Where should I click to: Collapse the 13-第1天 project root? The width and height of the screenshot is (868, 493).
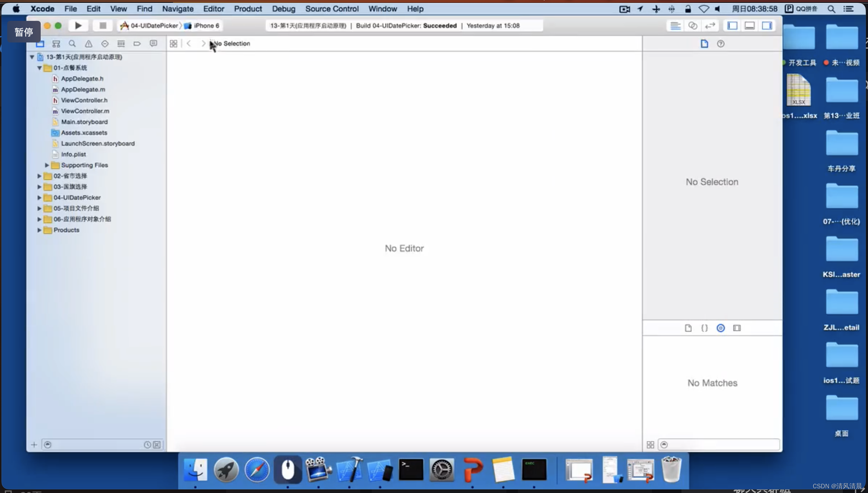[x=32, y=57]
